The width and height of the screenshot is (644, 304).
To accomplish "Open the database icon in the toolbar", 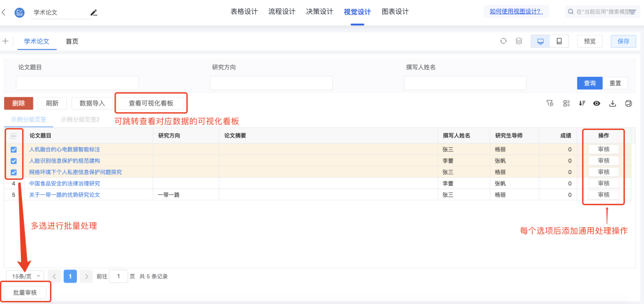I will click(x=519, y=41).
